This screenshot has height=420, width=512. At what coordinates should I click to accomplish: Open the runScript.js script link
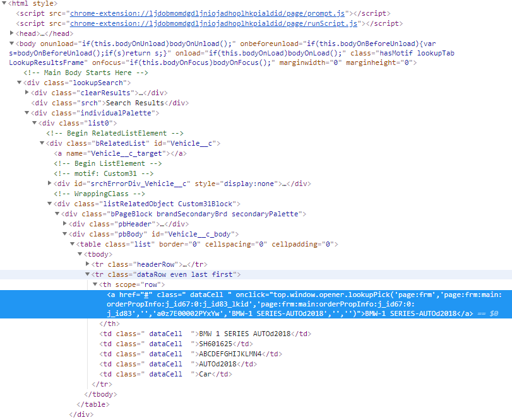click(213, 23)
